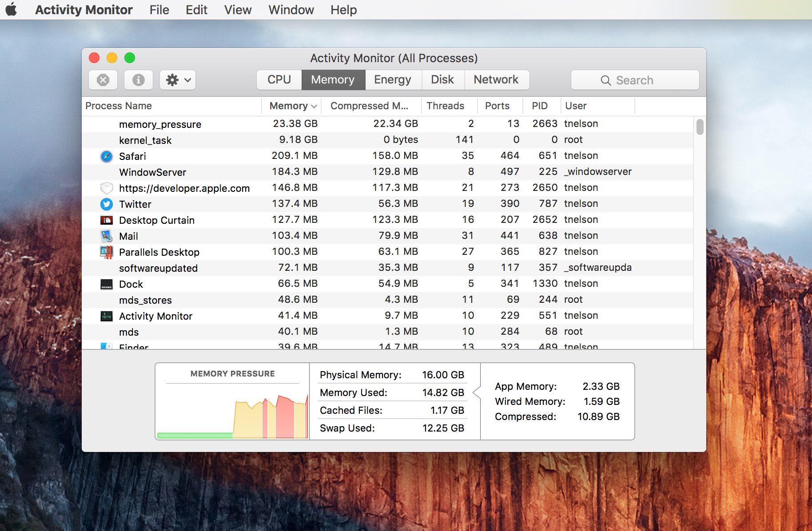Viewport: 812px width, 531px height.
Task: Select the https://developer.apple.com process
Action: (184, 188)
